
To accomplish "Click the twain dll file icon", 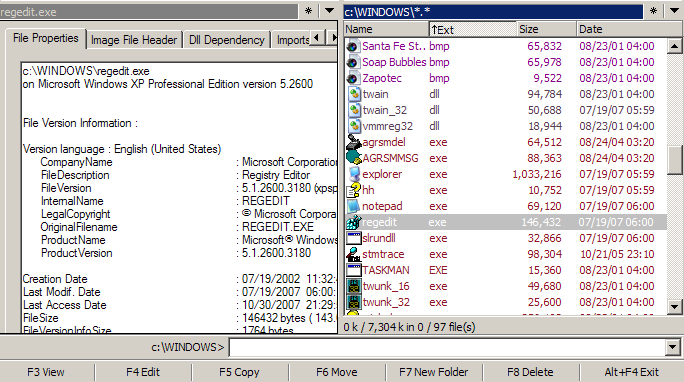I will (354, 94).
